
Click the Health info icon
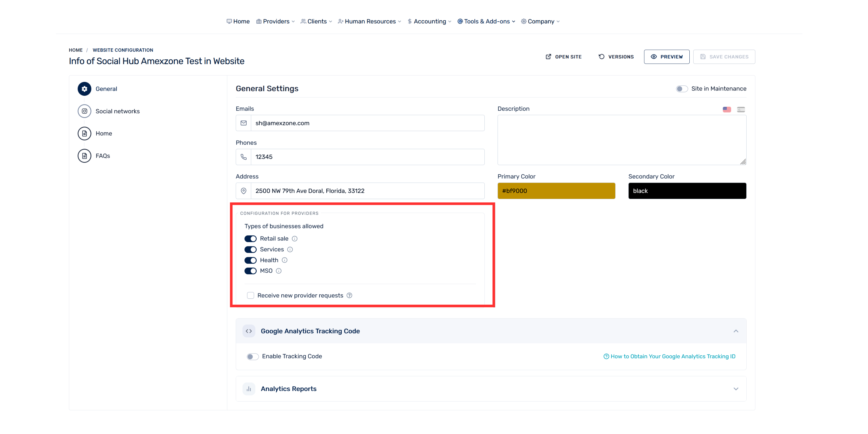[284, 260]
